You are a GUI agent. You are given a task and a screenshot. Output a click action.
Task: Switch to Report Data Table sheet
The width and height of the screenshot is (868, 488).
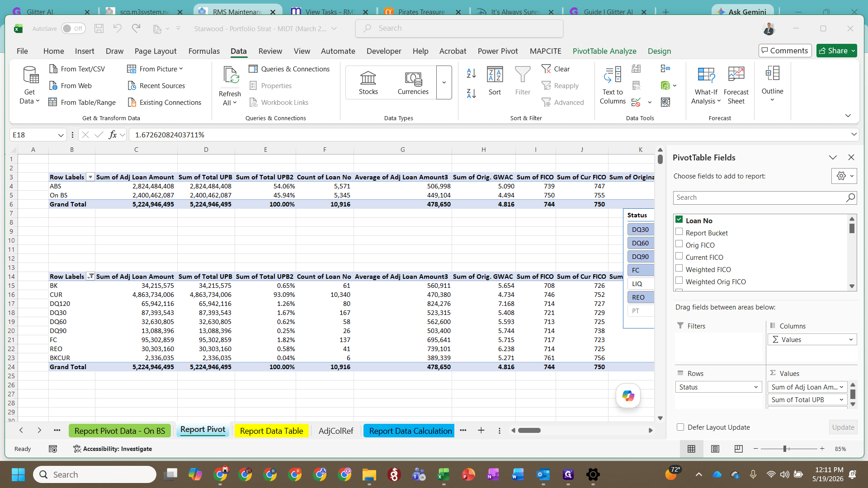(271, 431)
